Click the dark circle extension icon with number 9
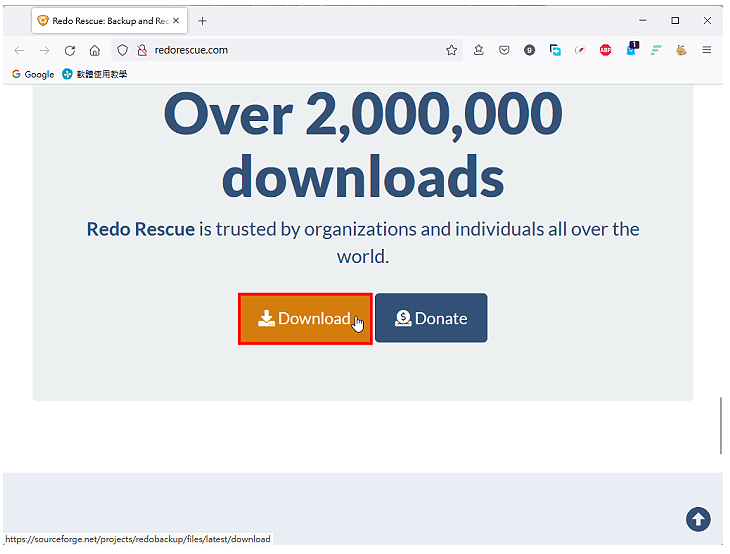Screen dimensions: 730x554 [x=529, y=50]
